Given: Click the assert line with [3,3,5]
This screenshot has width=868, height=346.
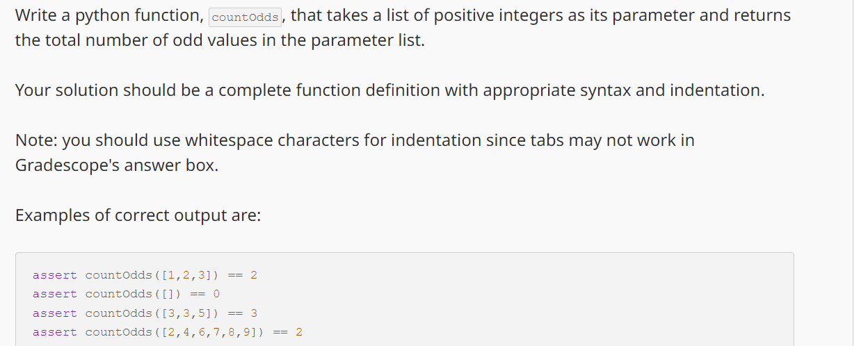Looking at the screenshot, I should pyautogui.click(x=145, y=313).
